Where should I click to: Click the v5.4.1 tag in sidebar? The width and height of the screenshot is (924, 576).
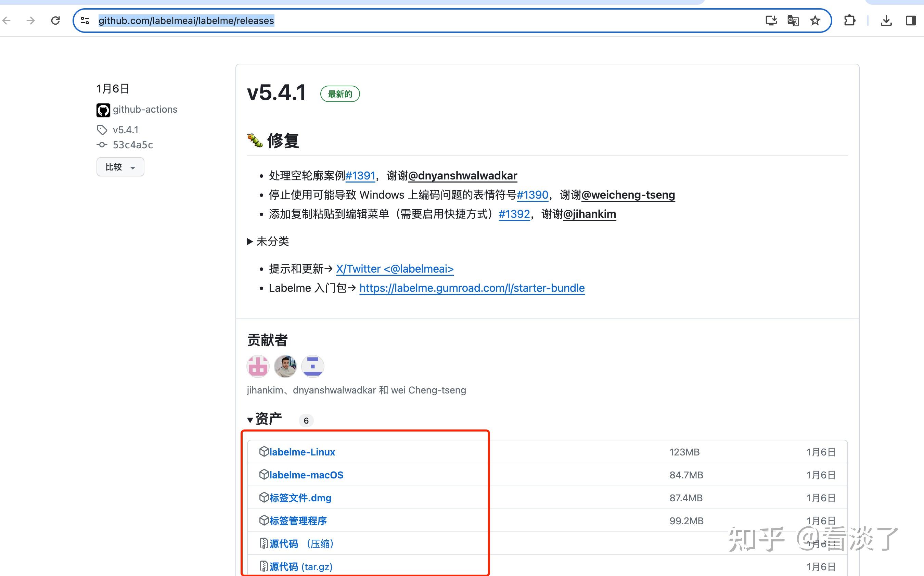coord(125,130)
